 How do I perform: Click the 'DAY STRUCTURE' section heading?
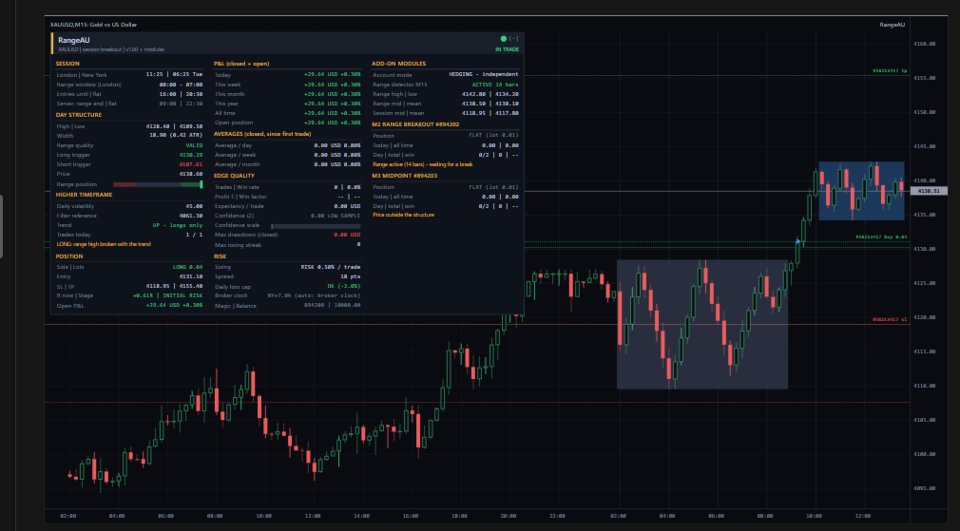click(78, 115)
